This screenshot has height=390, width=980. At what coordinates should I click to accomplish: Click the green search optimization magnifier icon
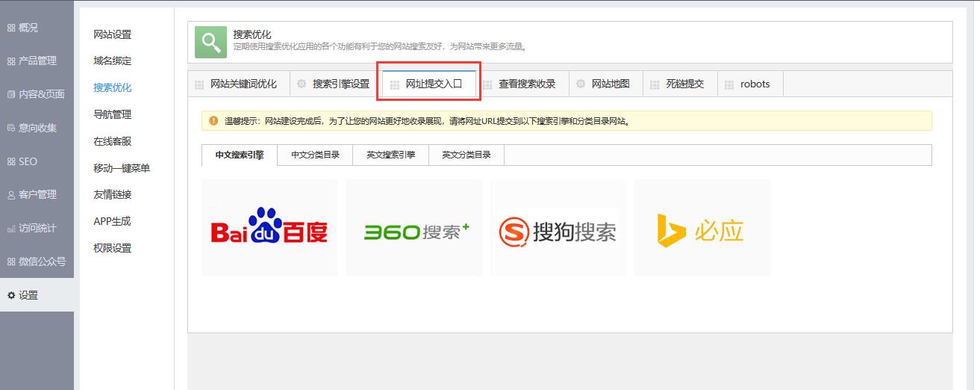click(210, 42)
